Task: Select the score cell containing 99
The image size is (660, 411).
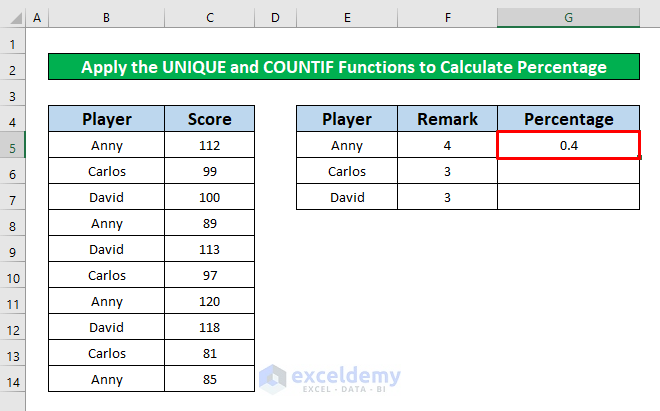Action: 210,171
